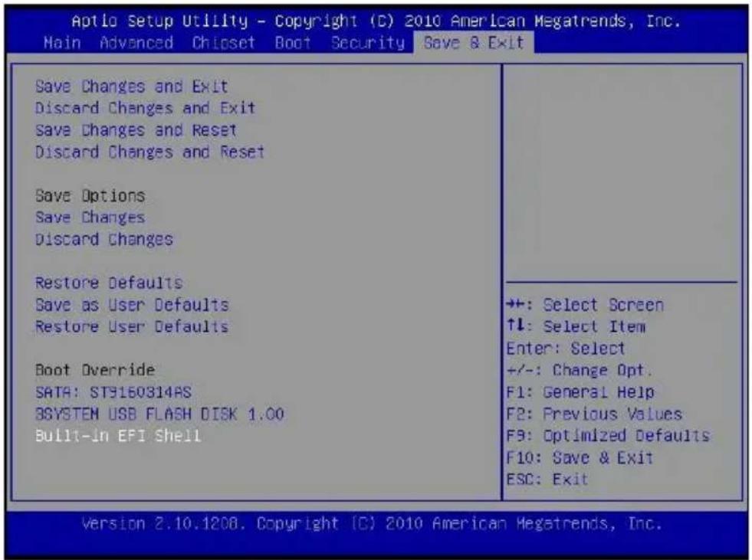
Task: Click Save Changes under Save Options
Action: 90,218
